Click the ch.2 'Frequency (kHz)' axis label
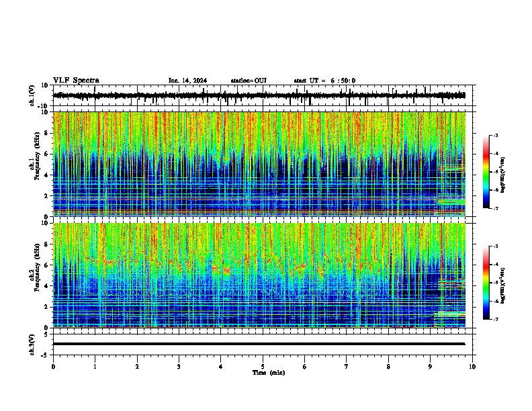 click(38, 267)
